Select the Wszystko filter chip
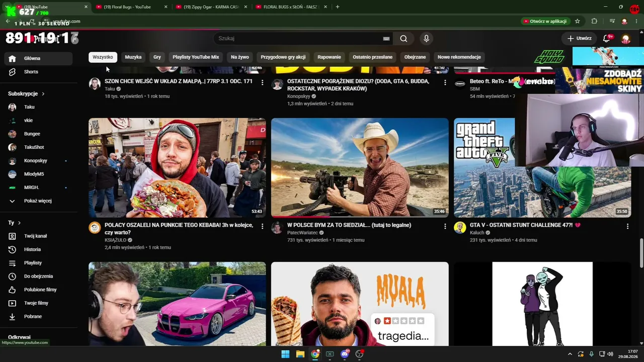The width and height of the screenshot is (644, 362). pos(103,57)
